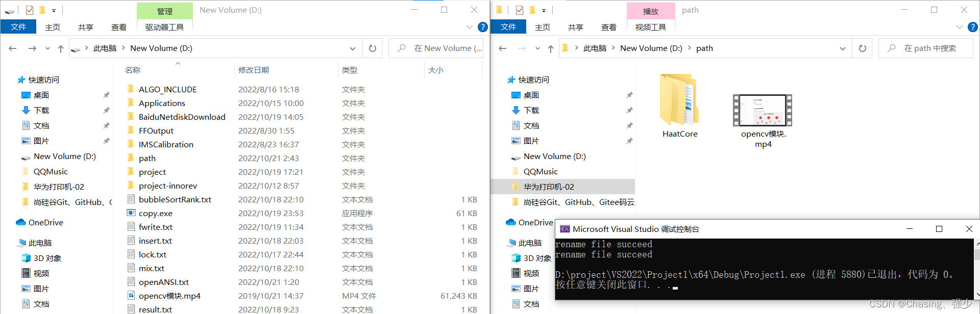Switch to 查看 tab in left window

pos(119,27)
